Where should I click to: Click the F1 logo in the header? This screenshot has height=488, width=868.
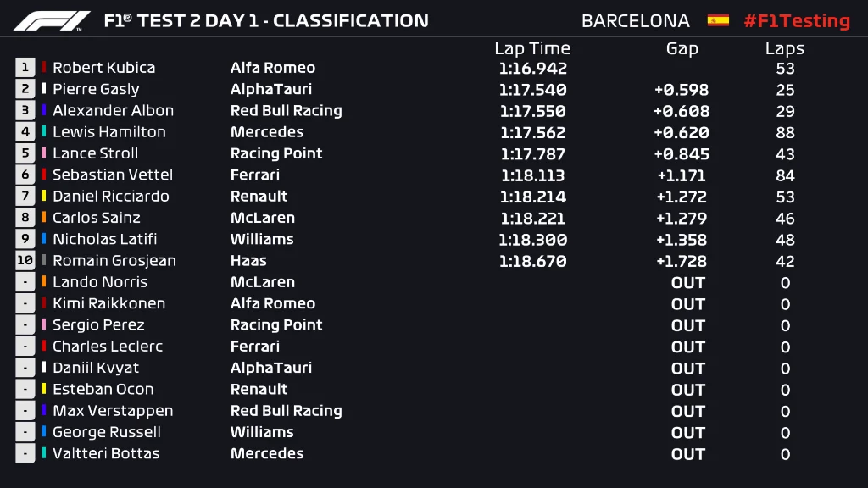pos(53,20)
